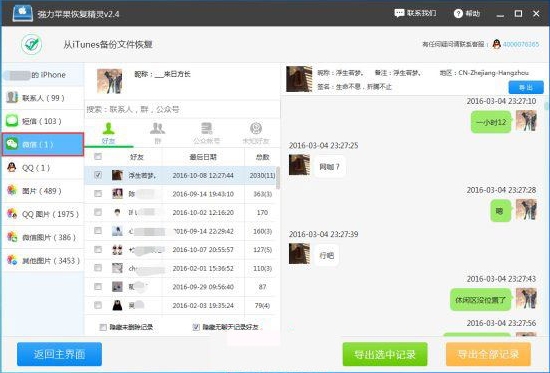This screenshot has width=550, height=373.
Task: Switch to the 好友 friends tab
Action: coord(108,134)
